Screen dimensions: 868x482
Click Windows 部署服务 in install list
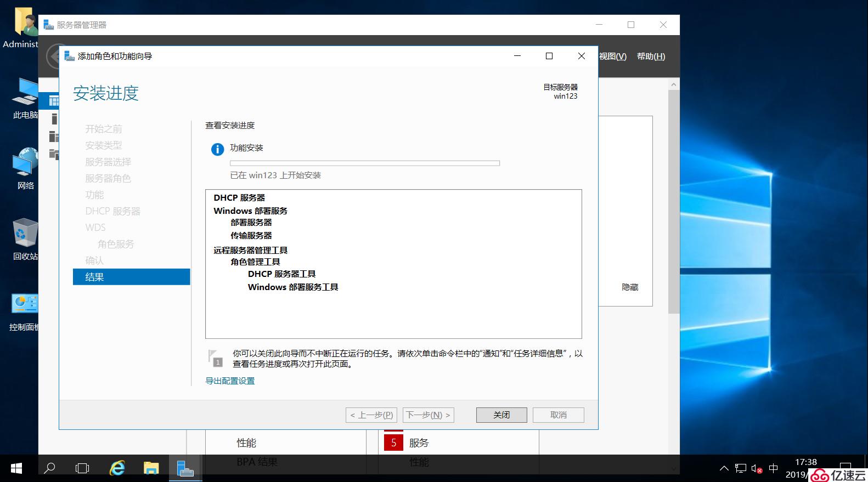coord(250,211)
